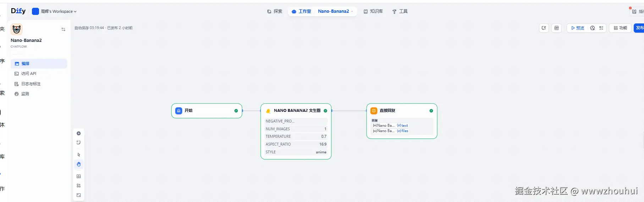This screenshot has width=644, height=202.
Task: Click the export image icon
Action: (x=79, y=176)
